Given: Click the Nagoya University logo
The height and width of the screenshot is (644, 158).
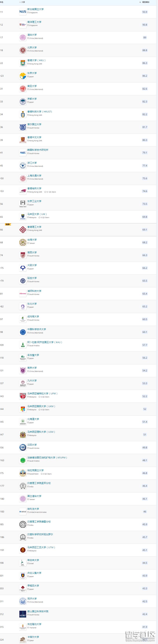Looking at the screenshot, I should [x=23, y=358].
